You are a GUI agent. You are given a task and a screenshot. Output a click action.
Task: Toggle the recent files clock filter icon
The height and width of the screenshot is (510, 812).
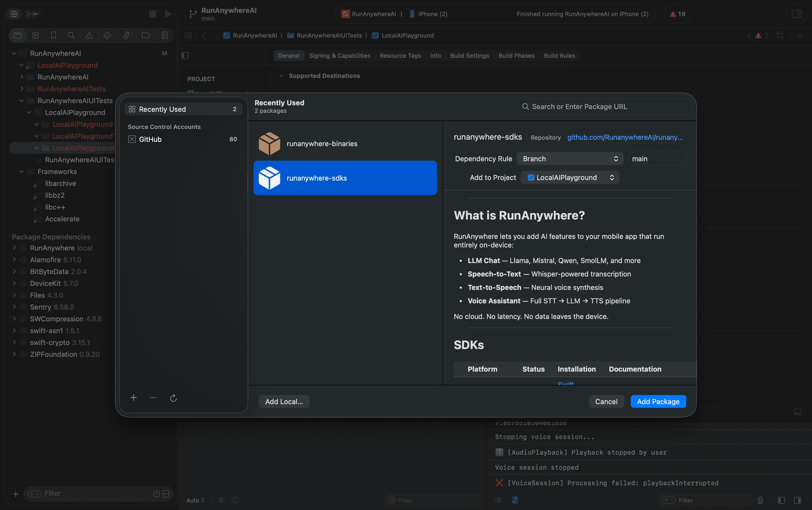pos(156,494)
